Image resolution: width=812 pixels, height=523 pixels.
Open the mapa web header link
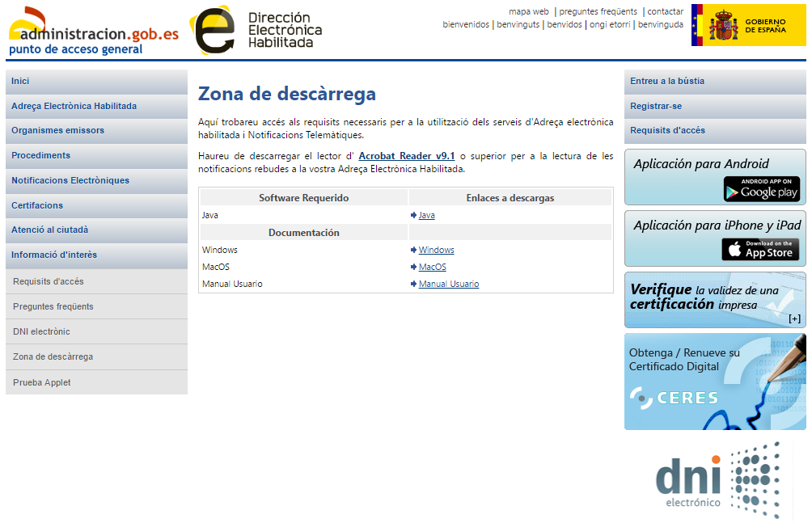(x=529, y=11)
